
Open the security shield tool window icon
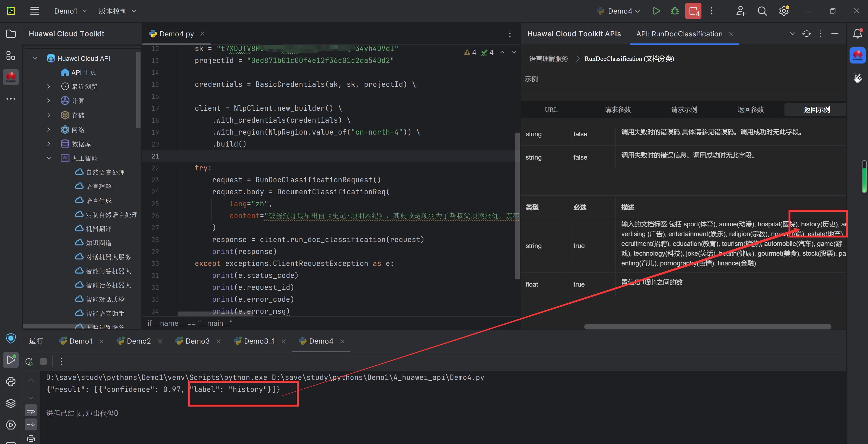[11, 338]
